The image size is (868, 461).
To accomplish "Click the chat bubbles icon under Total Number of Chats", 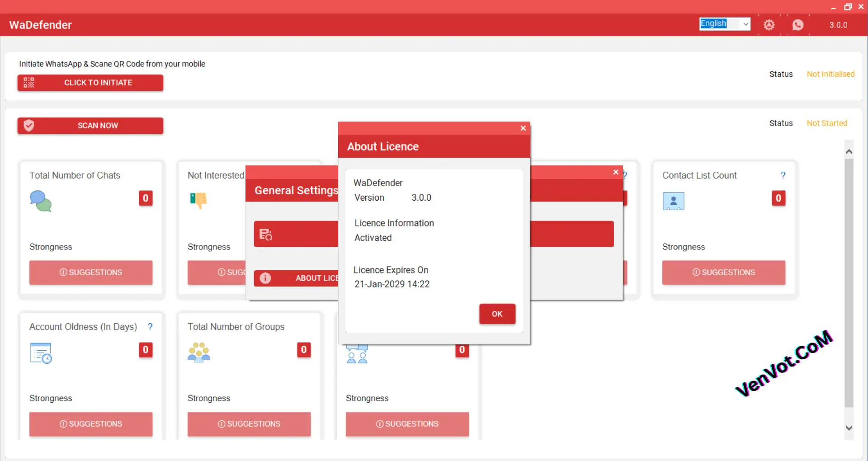I will (x=41, y=202).
